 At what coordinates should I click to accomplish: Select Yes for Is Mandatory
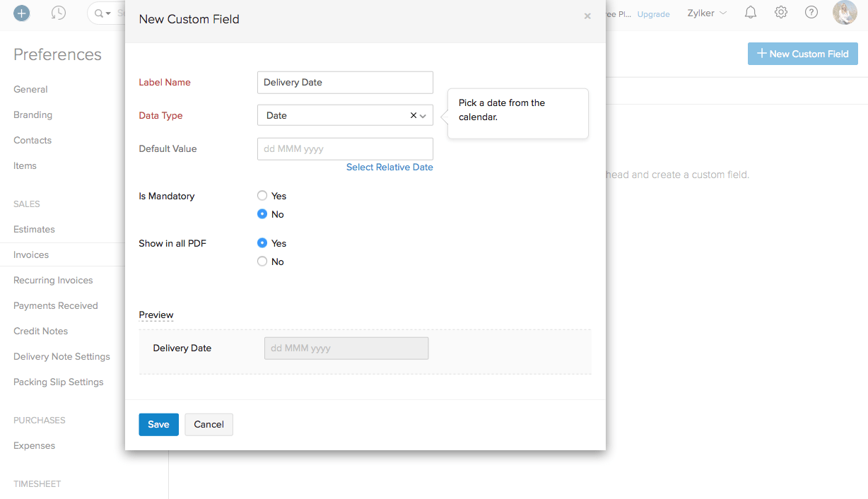(262, 196)
